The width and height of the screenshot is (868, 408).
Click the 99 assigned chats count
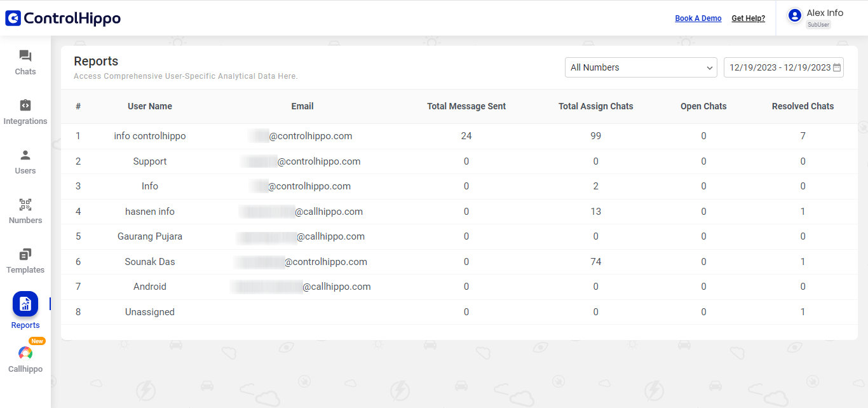[x=595, y=136]
